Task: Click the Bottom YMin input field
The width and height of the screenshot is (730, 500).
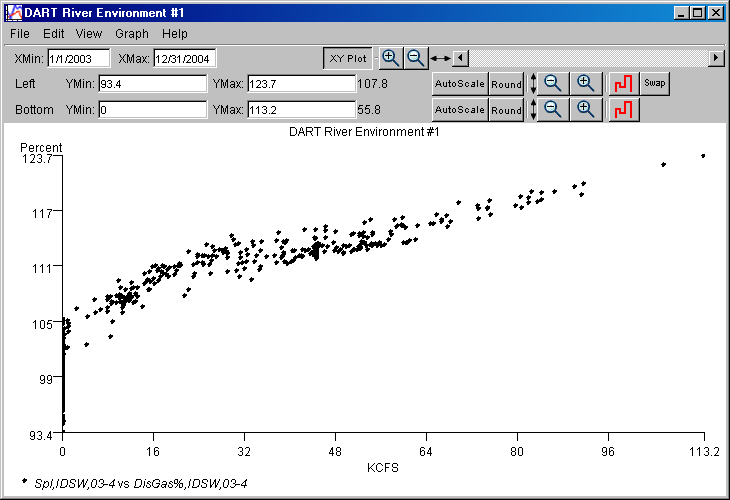Action: pos(151,110)
